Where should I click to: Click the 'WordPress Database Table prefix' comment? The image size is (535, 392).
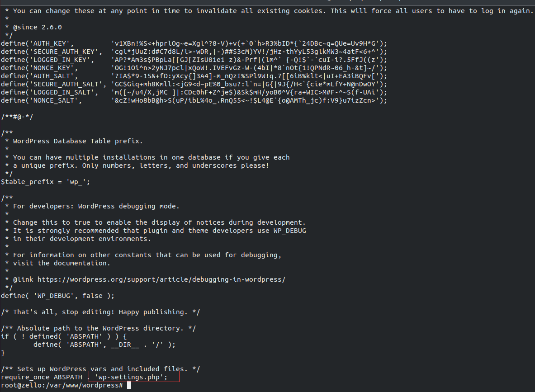(78, 141)
